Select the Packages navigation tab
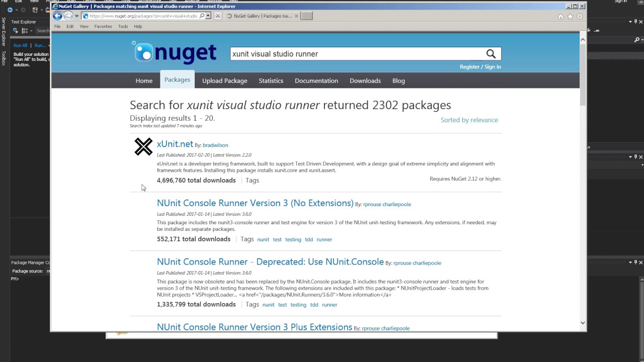The width and height of the screenshot is (644, 362). 177,79
